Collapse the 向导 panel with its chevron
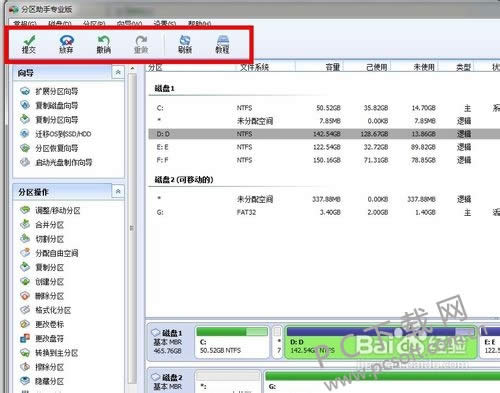Image resolution: width=500 pixels, height=393 pixels. pyautogui.click(x=118, y=72)
